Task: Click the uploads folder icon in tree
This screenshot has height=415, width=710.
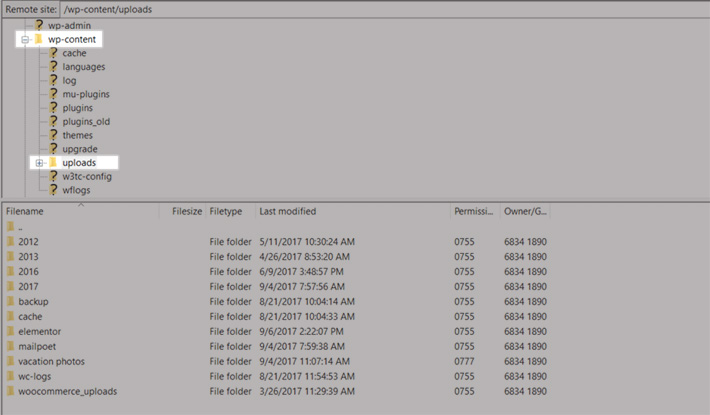Action: (53, 162)
